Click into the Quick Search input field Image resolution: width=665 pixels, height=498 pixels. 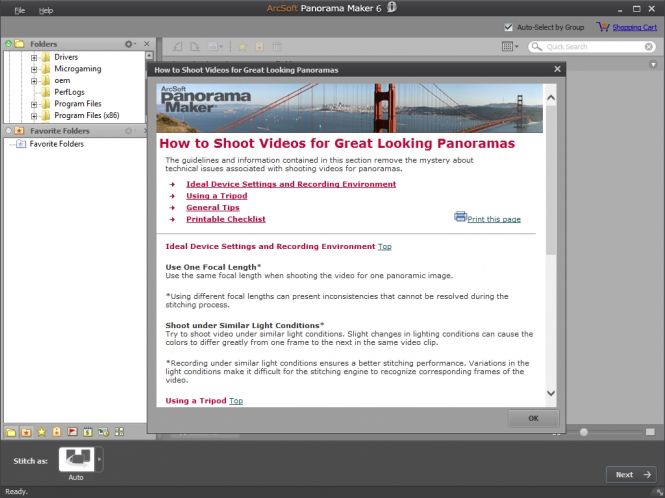click(x=594, y=47)
